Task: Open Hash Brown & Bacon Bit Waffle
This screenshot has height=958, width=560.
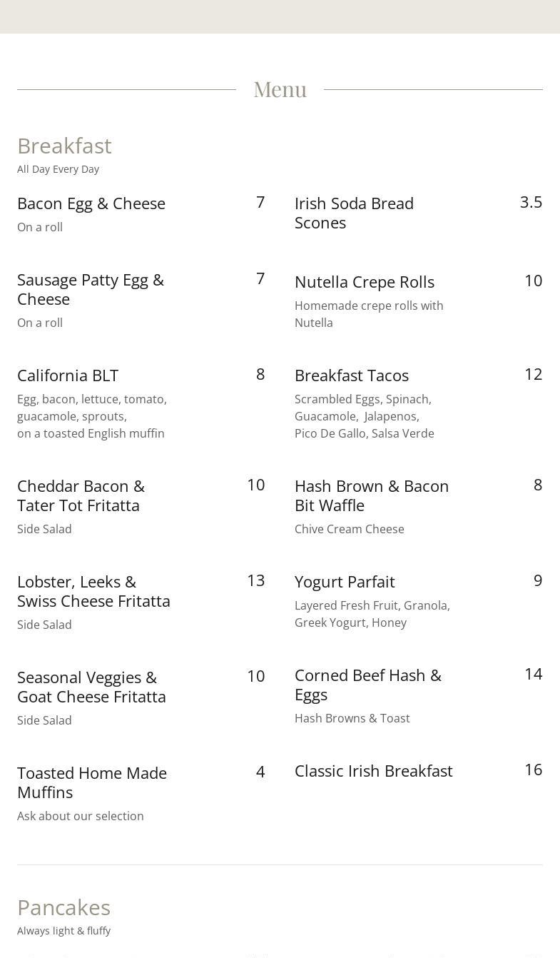Action: [372, 495]
